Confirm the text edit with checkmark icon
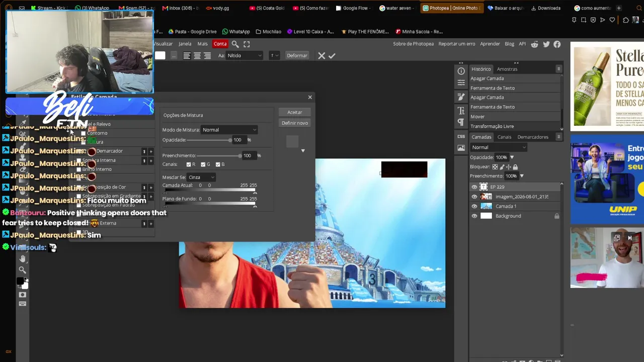Image resolution: width=644 pixels, height=362 pixels. point(332,56)
